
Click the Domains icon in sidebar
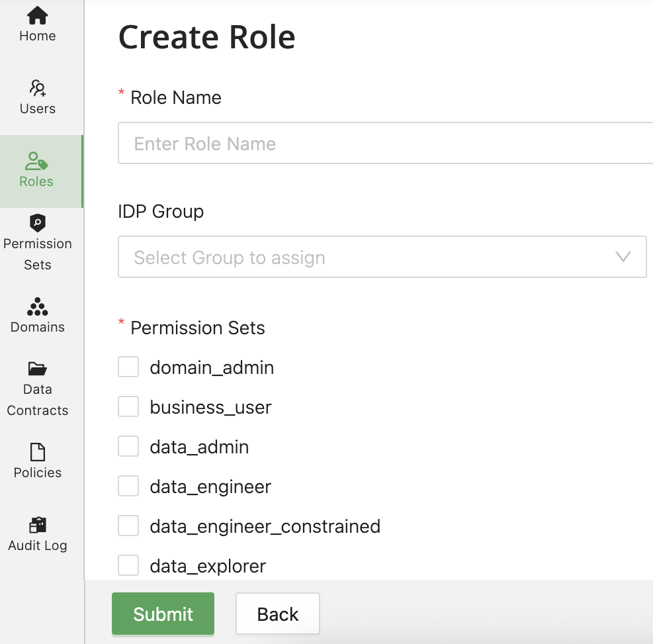(36, 308)
